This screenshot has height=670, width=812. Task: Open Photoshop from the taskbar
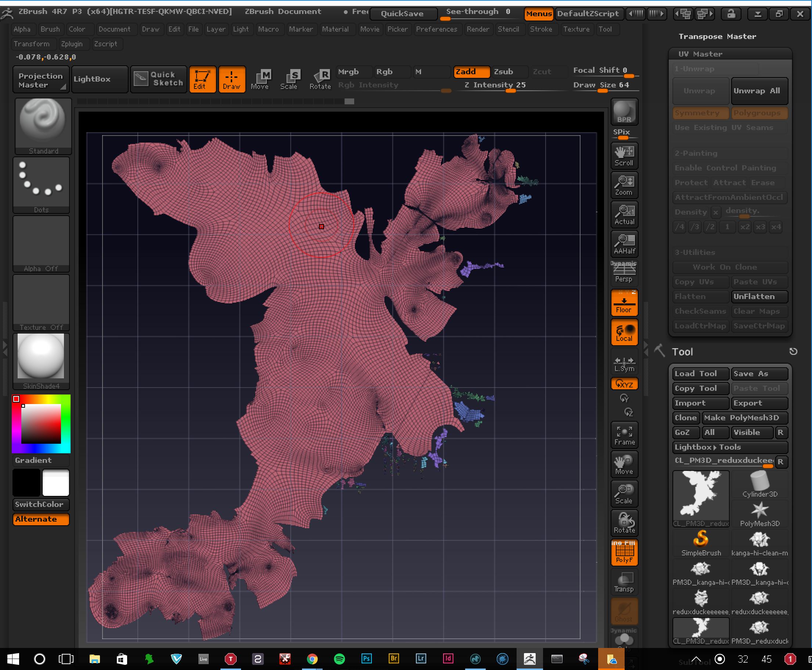coord(366,659)
